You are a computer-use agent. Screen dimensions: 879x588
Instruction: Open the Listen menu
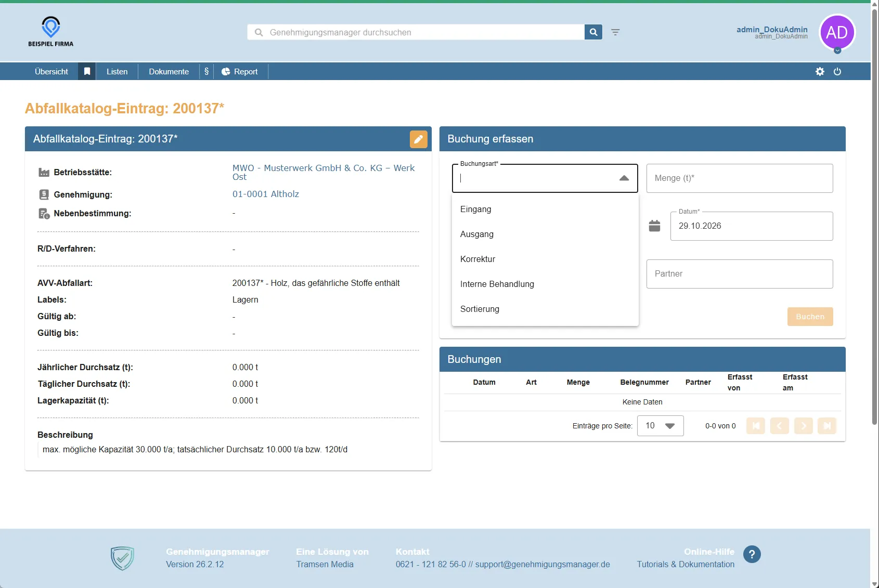click(x=117, y=72)
